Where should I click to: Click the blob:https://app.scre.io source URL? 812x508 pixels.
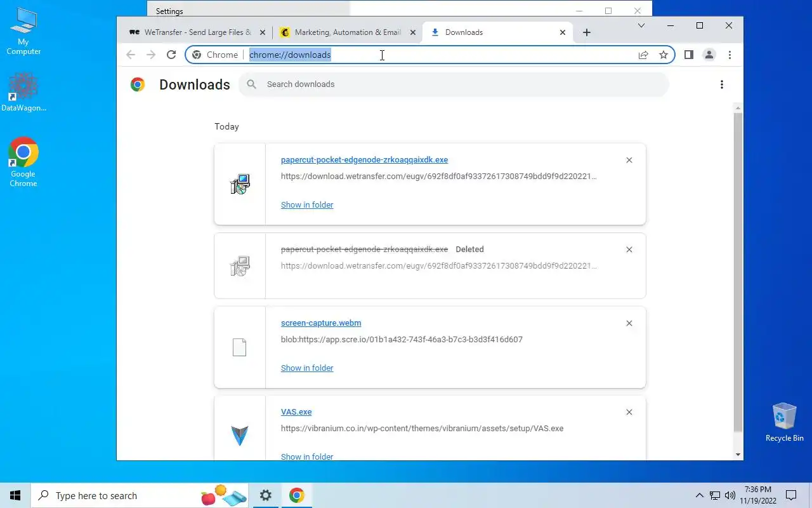pos(402,340)
